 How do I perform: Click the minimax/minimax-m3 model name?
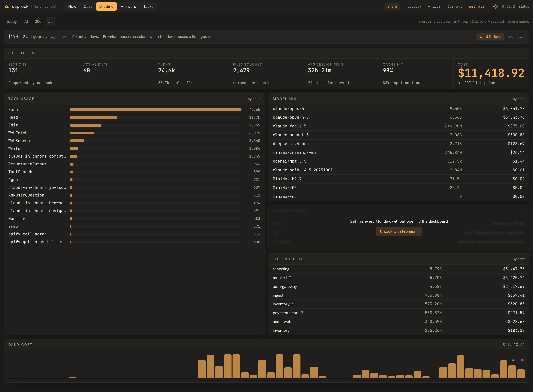(294, 153)
